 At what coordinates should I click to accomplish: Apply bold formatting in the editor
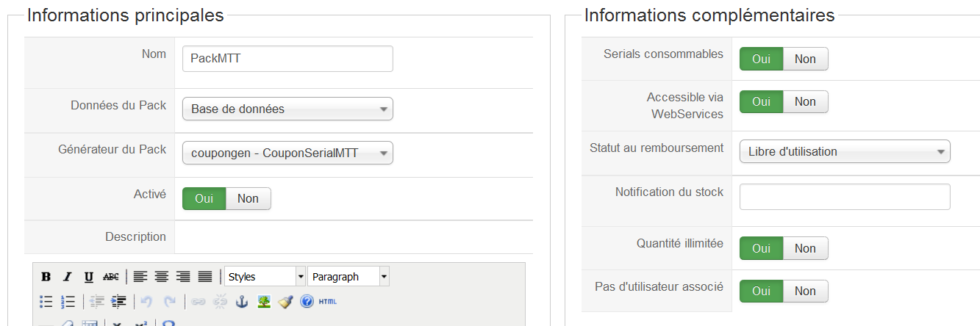click(x=46, y=277)
